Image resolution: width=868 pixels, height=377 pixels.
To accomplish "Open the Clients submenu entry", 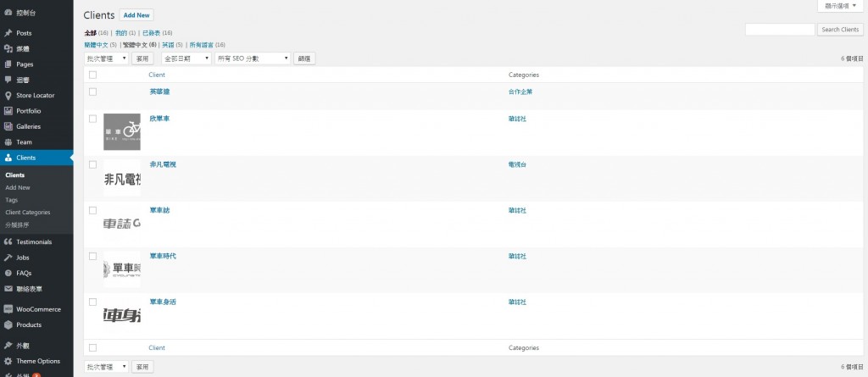I will click(x=15, y=175).
